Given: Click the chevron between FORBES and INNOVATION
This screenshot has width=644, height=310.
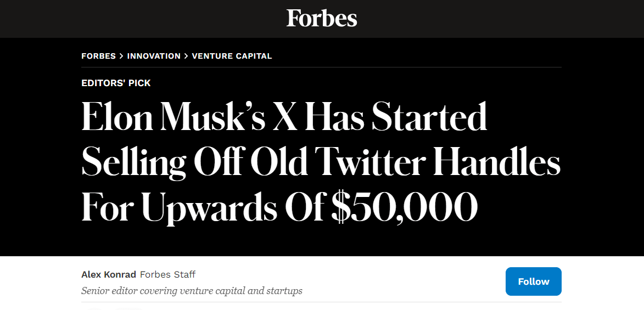Looking at the screenshot, I should (x=121, y=56).
